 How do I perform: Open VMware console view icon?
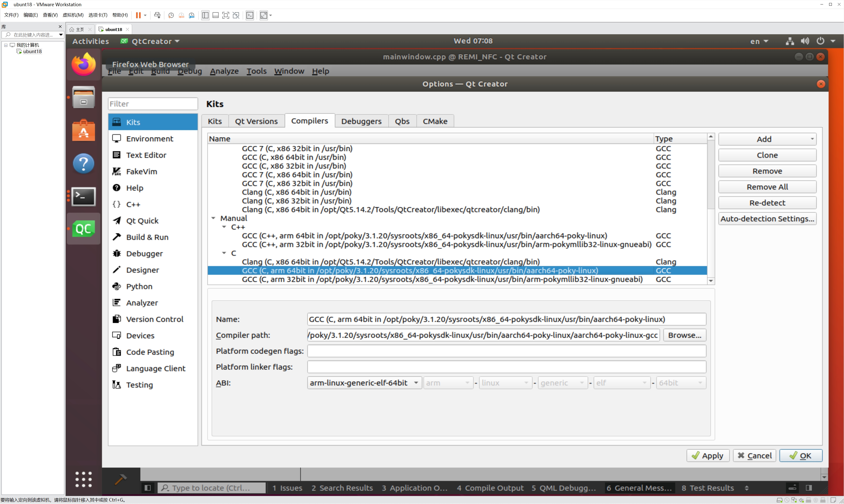[x=250, y=15]
